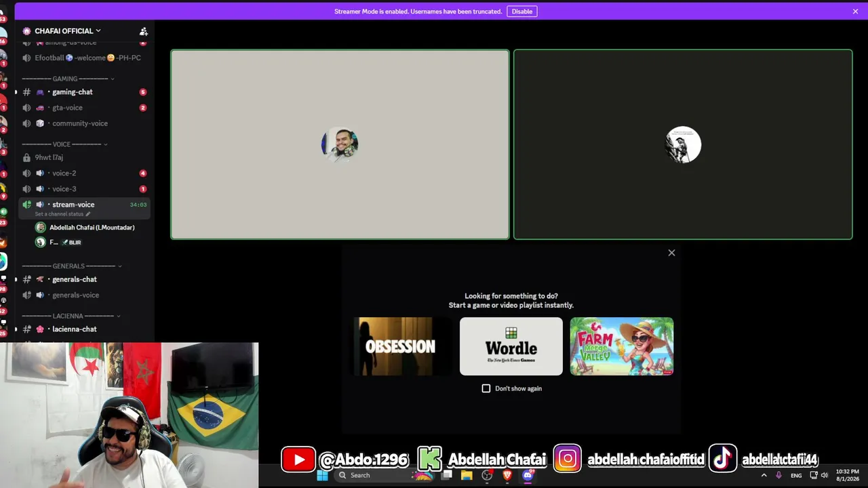This screenshot has height=488, width=868.
Task: Open File Explorer from the taskbar
Action: point(467,475)
